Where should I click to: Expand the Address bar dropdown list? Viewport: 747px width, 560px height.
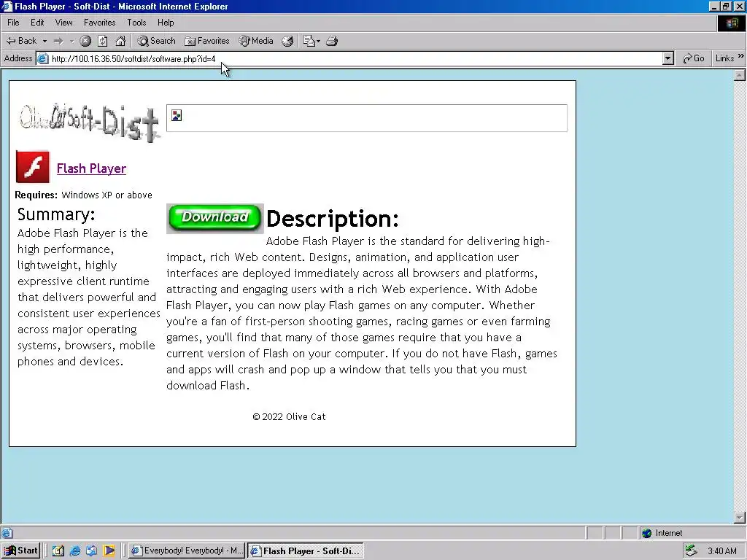[x=668, y=58]
